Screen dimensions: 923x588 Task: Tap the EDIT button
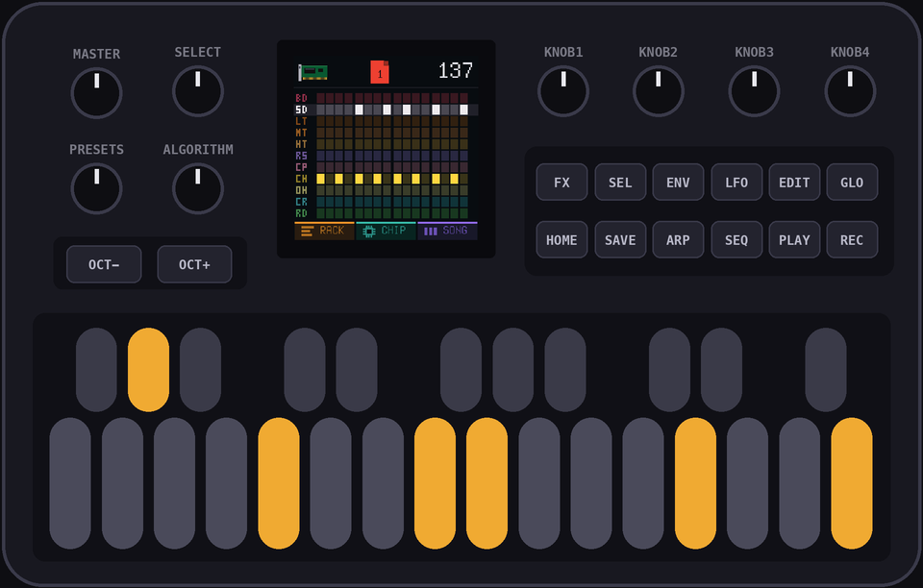[x=794, y=183]
